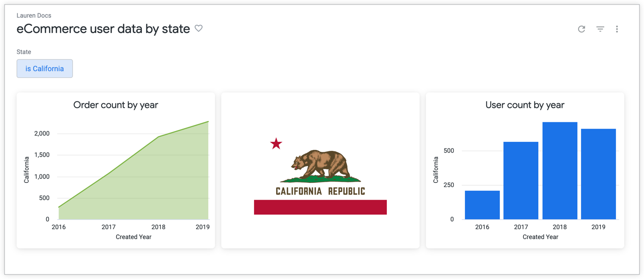Click the User count by year title

click(525, 105)
